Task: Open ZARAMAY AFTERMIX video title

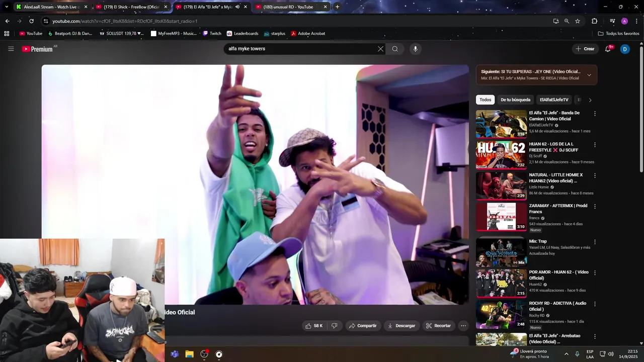Action: [558, 209]
